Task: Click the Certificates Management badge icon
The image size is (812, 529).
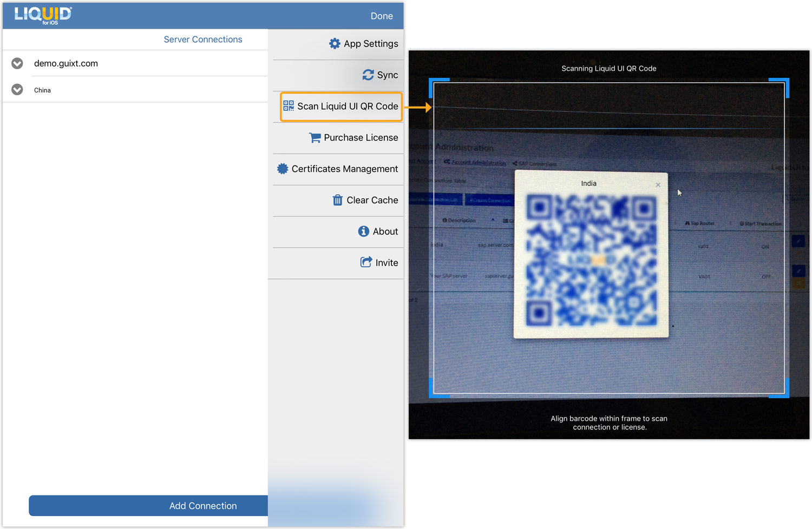Action: [283, 169]
